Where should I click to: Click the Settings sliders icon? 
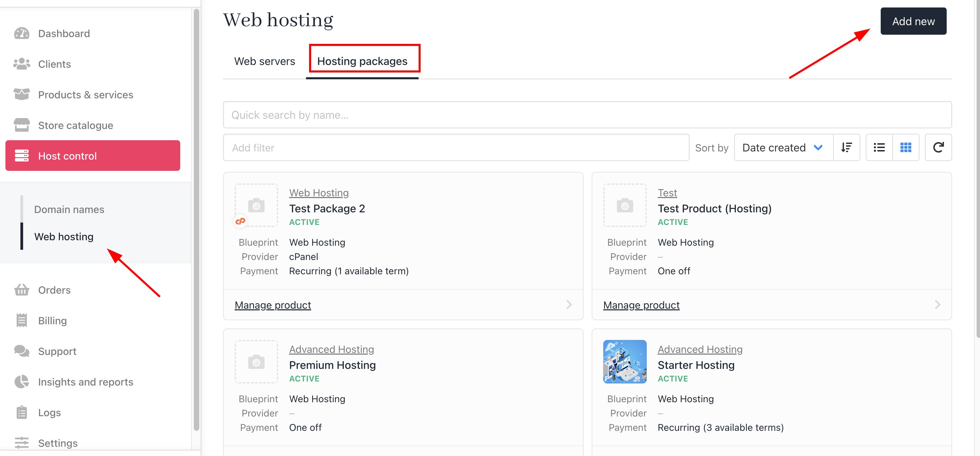coord(22,443)
